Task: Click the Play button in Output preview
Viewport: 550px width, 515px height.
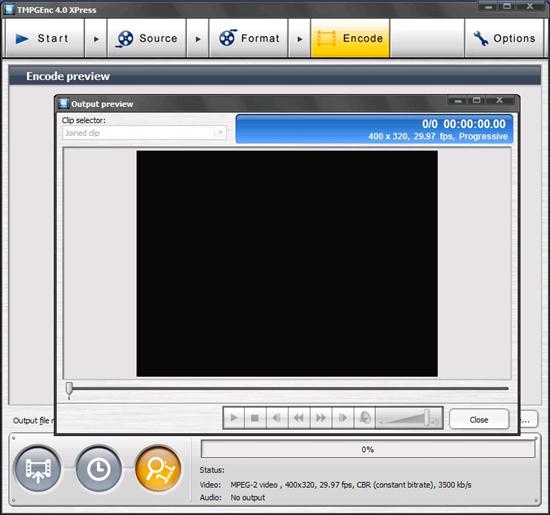Action: 234,418
